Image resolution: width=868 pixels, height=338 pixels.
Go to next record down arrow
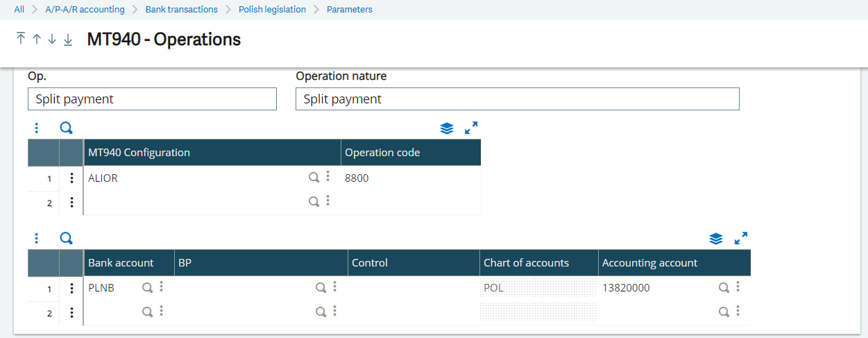point(52,40)
